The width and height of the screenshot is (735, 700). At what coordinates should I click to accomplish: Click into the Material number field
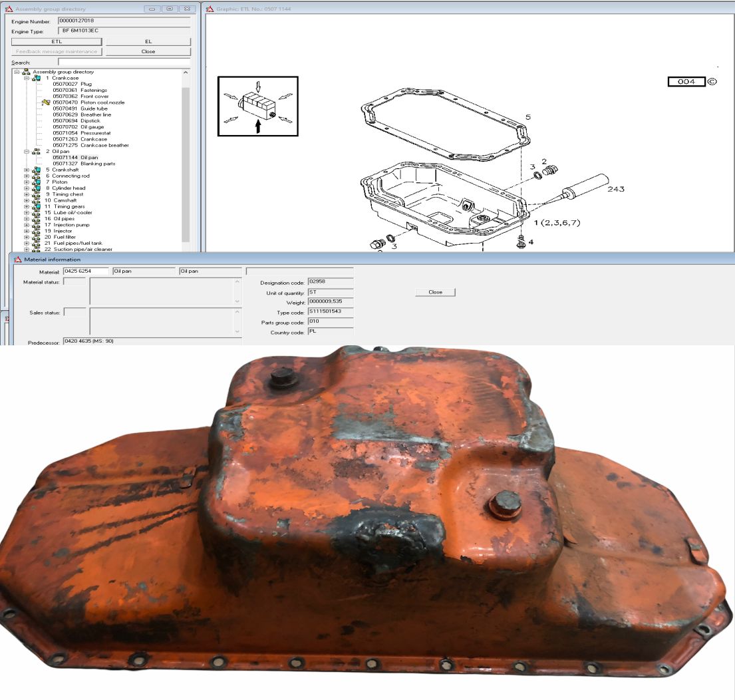[x=85, y=271]
